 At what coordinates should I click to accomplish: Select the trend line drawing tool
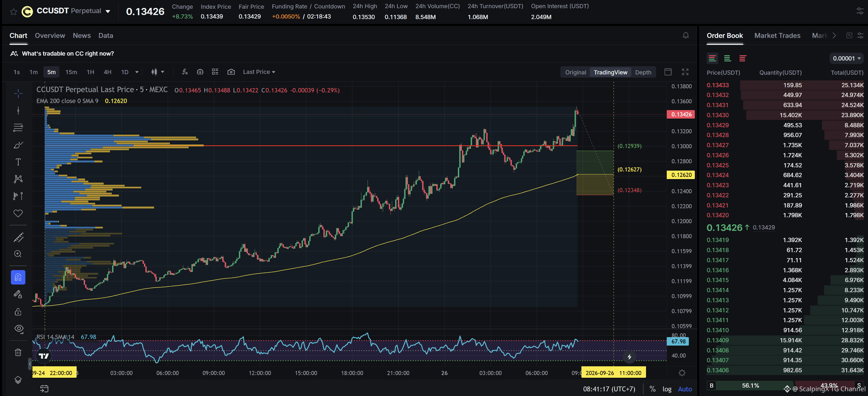18,110
